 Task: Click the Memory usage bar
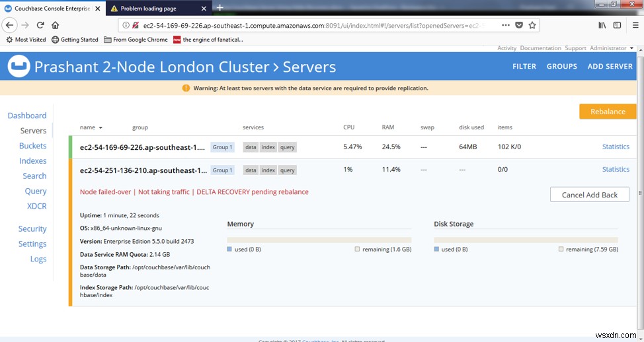[x=319, y=240]
